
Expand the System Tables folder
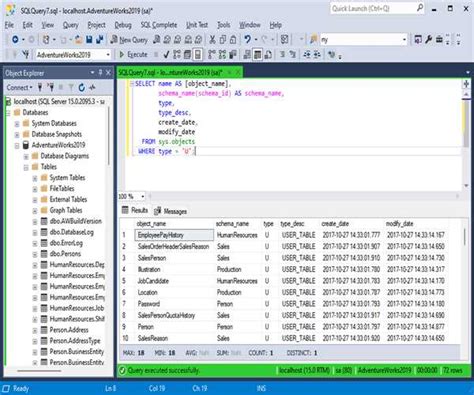click(x=35, y=178)
